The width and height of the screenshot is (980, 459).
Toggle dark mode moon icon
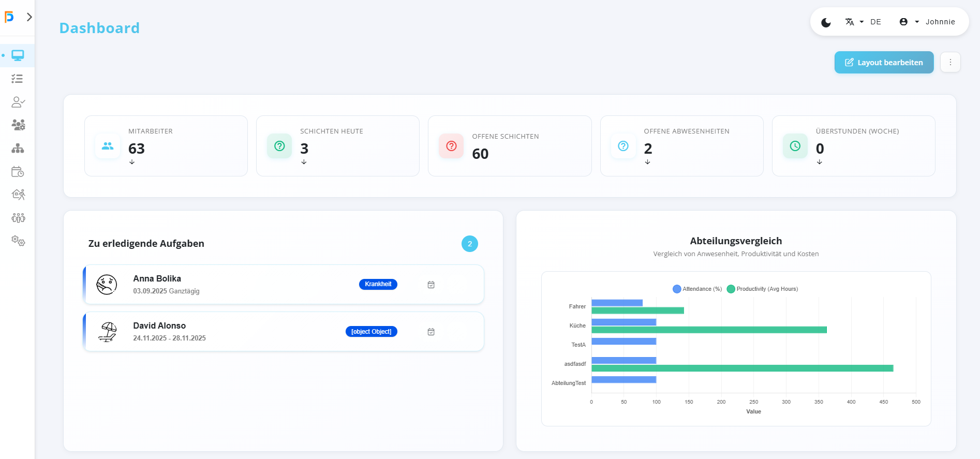click(x=826, y=22)
